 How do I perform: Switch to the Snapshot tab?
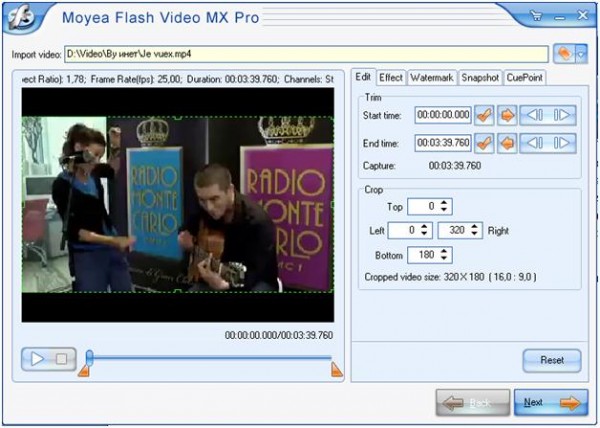[x=480, y=78]
